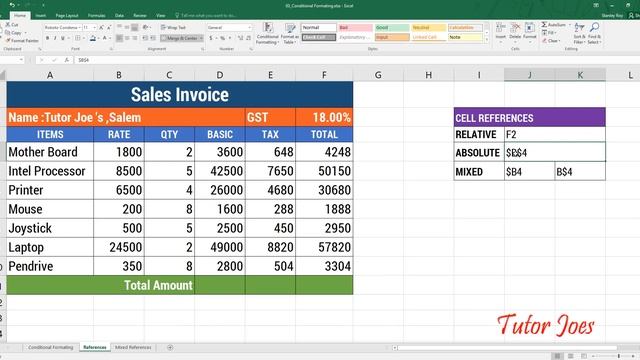The image size is (640, 360).
Task: Open Conditional Formatting menu
Action: tap(268, 33)
